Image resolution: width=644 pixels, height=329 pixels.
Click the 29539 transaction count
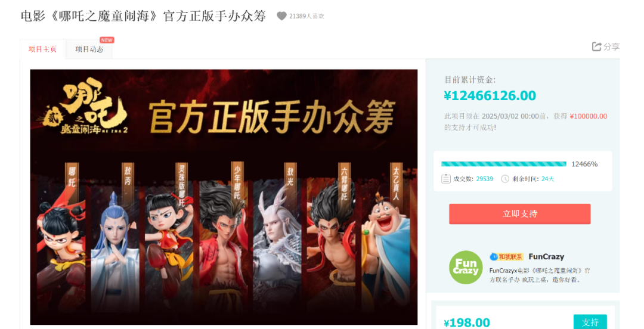tap(485, 179)
